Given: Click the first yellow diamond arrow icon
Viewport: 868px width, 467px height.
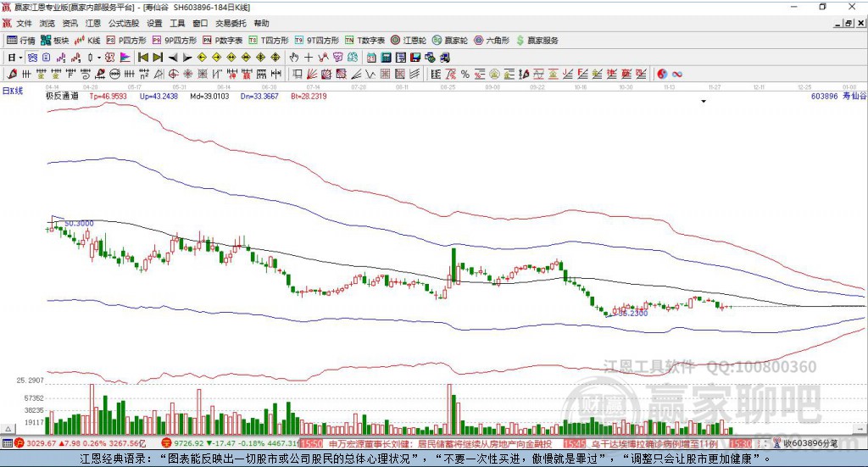Looking at the screenshot, I should tap(202, 58).
